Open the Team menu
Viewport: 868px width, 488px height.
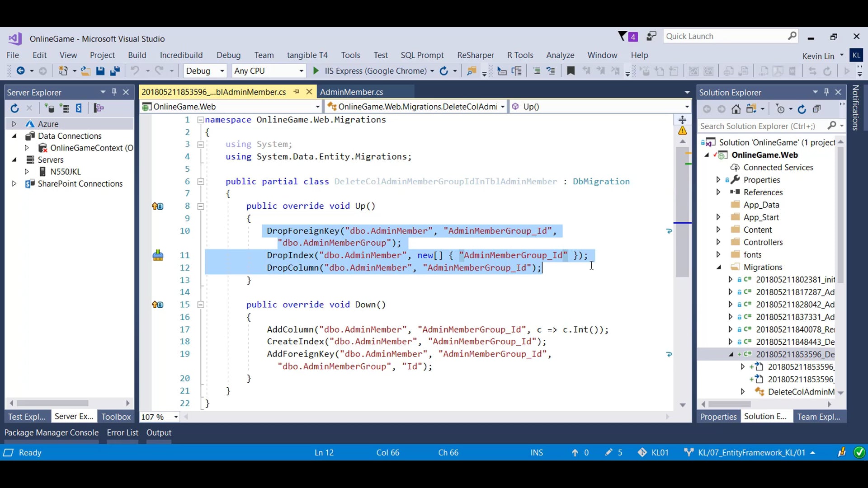[264, 55]
